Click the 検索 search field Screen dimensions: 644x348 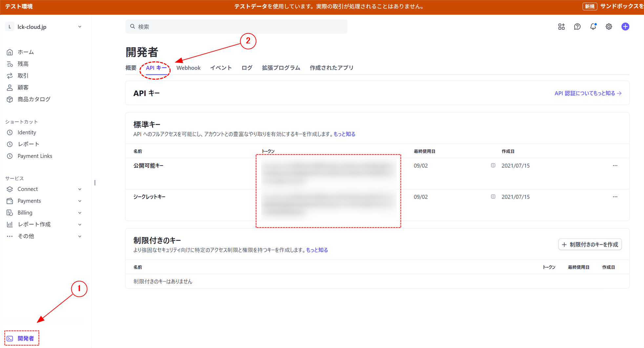coord(236,27)
